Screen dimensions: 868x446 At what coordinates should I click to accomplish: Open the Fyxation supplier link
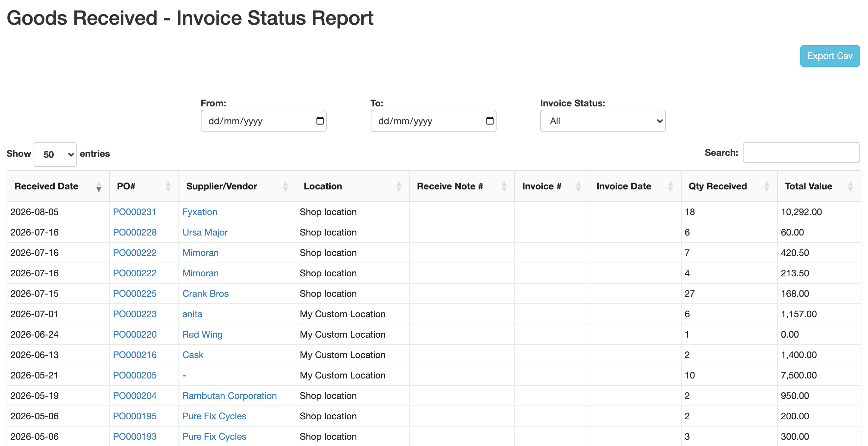(200, 212)
